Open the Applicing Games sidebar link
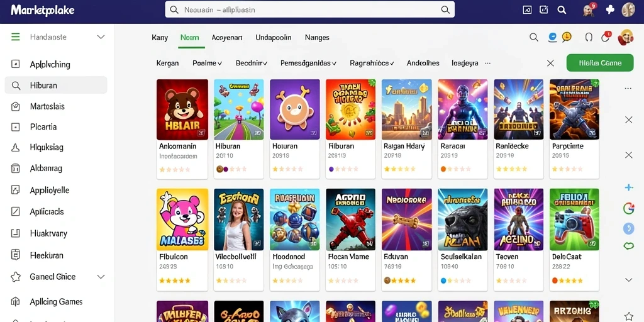The height and width of the screenshot is (322, 644). point(56,302)
